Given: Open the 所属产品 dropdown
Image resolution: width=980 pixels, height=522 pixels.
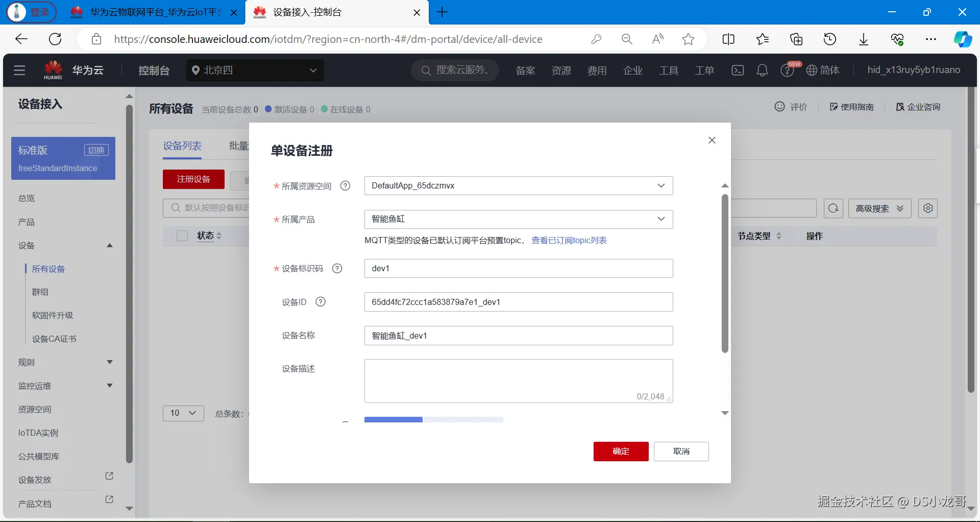Looking at the screenshot, I should point(519,219).
